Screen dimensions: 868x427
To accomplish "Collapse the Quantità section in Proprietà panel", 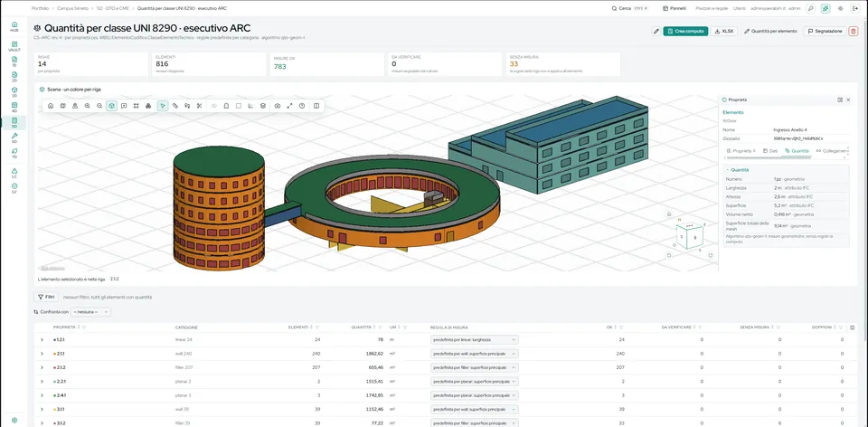I will coord(738,170).
